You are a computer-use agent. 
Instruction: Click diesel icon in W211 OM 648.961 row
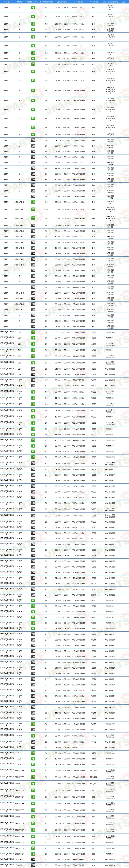[33, 713]
